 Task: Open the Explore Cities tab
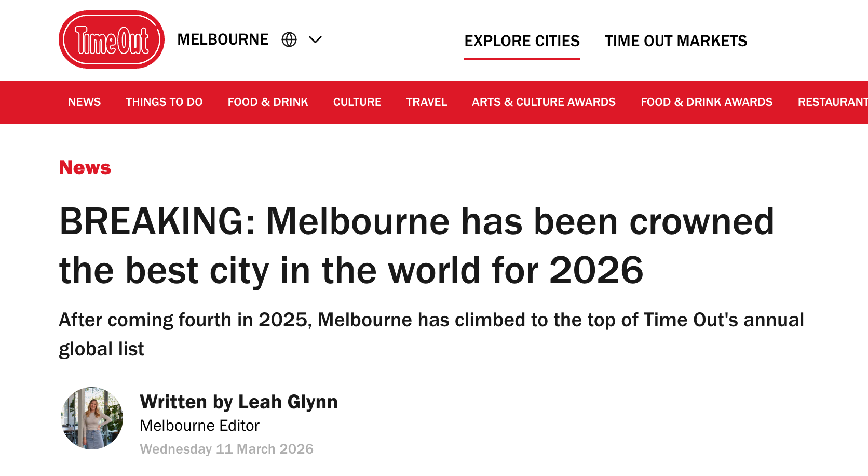[522, 41]
